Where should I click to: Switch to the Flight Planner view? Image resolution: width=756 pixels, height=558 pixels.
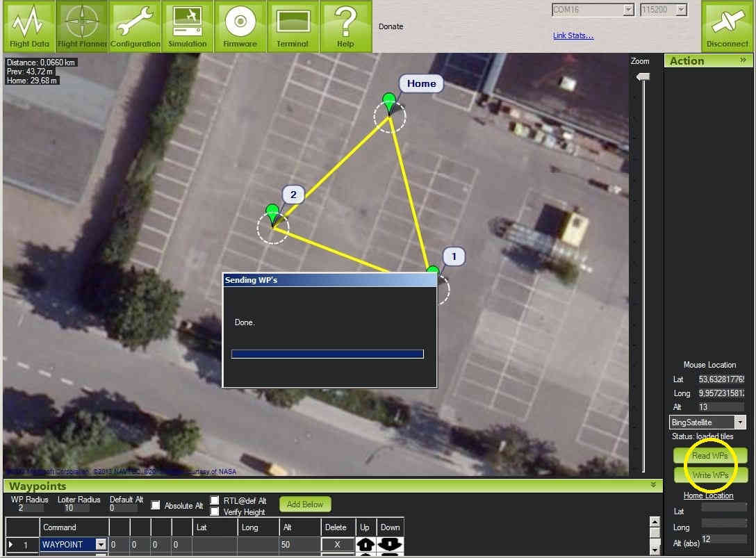pos(82,26)
